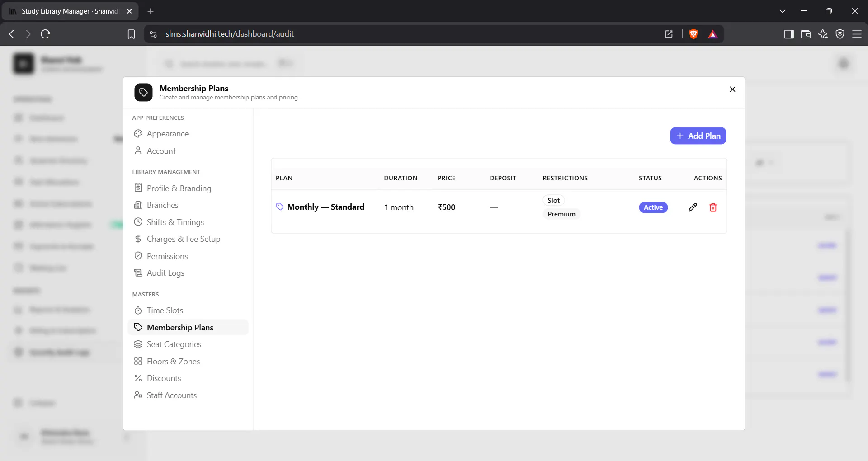Viewport: 868px width, 461px height.
Task: Click the Profile & Branding receipt icon
Action: (x=138, y=188)
